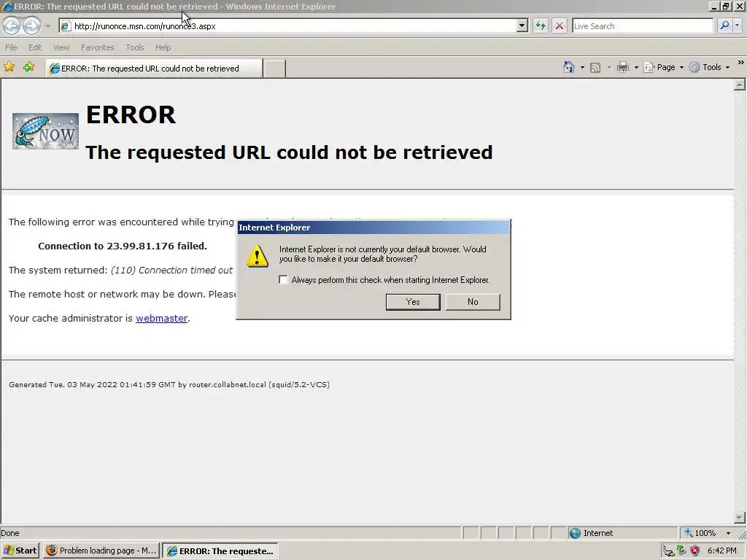This screenshot has height=560, width=747.
Task: Click the Print icon
Action: (623, 67)
